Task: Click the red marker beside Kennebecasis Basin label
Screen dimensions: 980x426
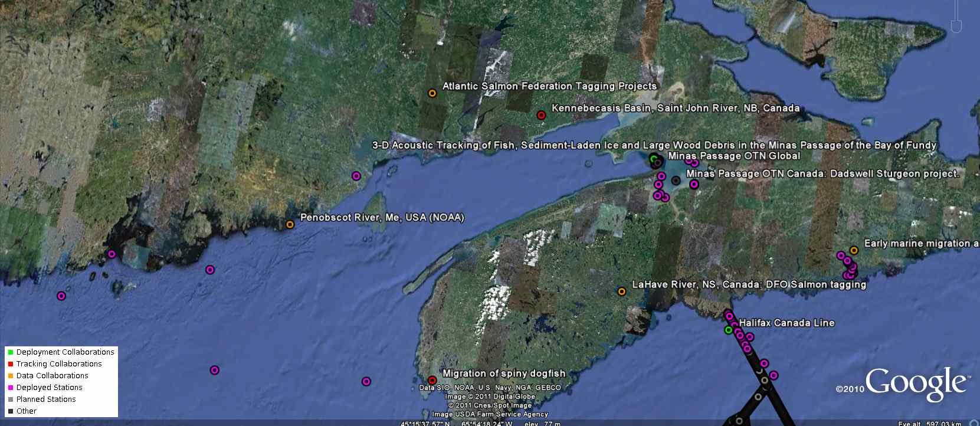Action: click(541, 115)
